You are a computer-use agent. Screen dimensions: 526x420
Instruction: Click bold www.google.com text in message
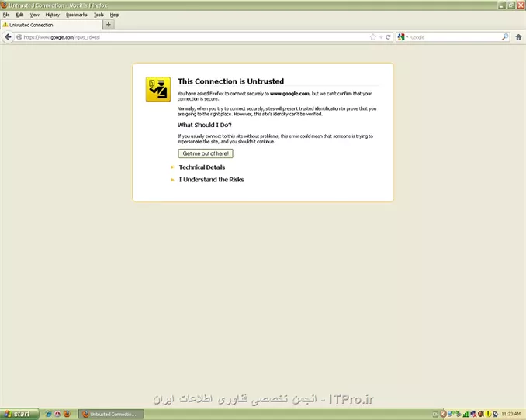(289, 94)
